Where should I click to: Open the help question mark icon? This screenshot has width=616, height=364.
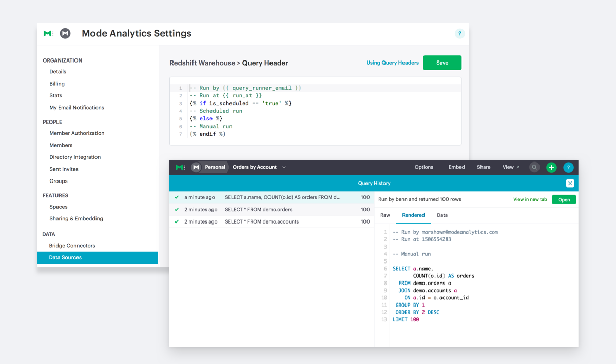[460, 33]
